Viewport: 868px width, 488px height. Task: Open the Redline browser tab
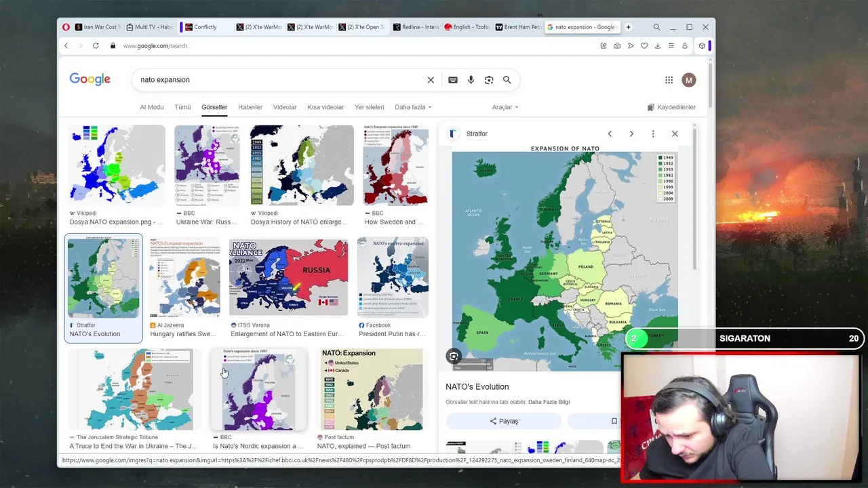[416, 27]
